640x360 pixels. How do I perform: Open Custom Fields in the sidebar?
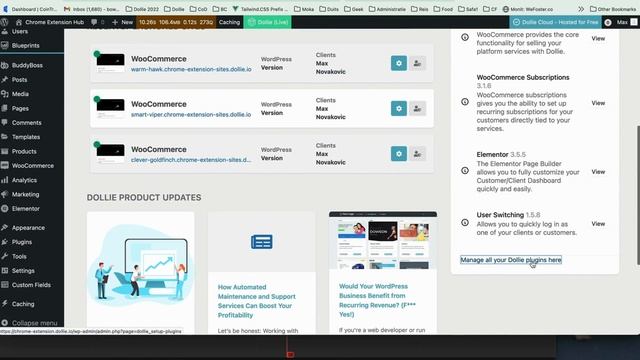coord(31,285)
